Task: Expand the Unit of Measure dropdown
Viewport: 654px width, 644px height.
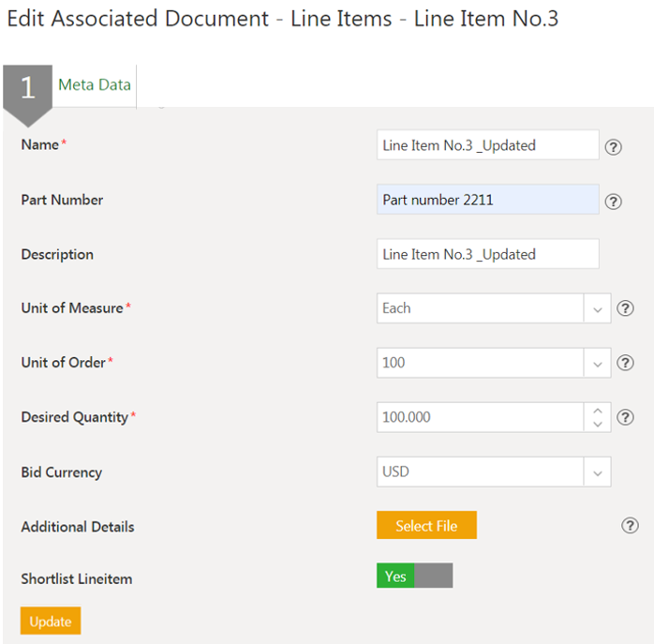Action: click(598, 308)
